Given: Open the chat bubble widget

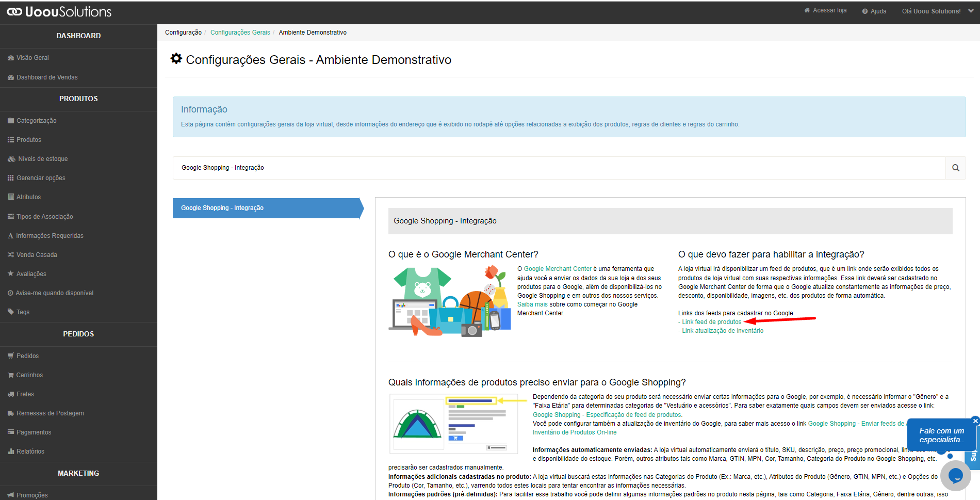Looking at the screenshot, I should click(x=955, y=475).
